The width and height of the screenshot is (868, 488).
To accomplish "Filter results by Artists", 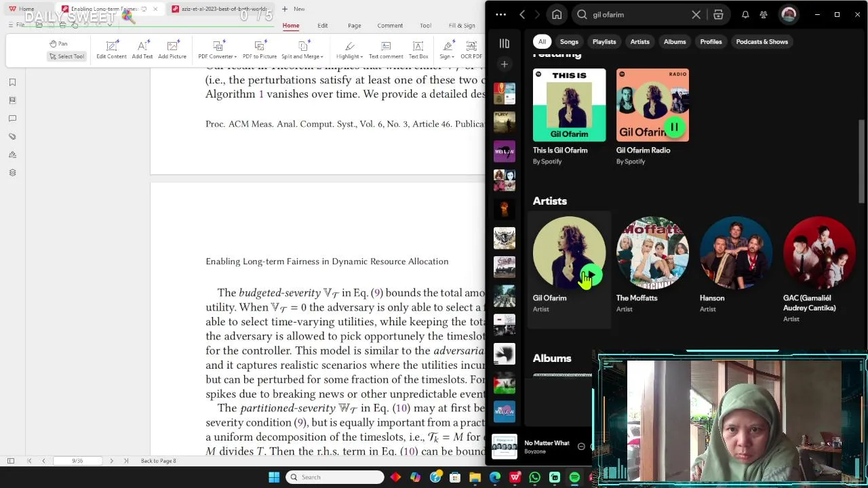I will click(639, 41).
